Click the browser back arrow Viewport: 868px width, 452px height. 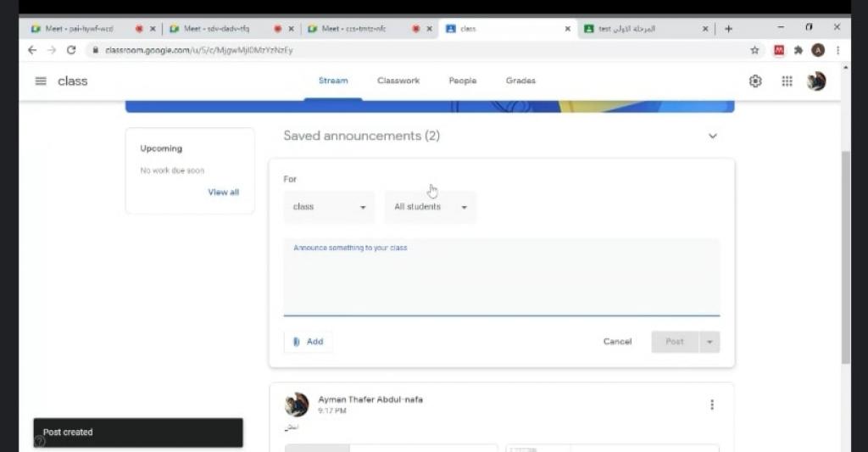32,50
